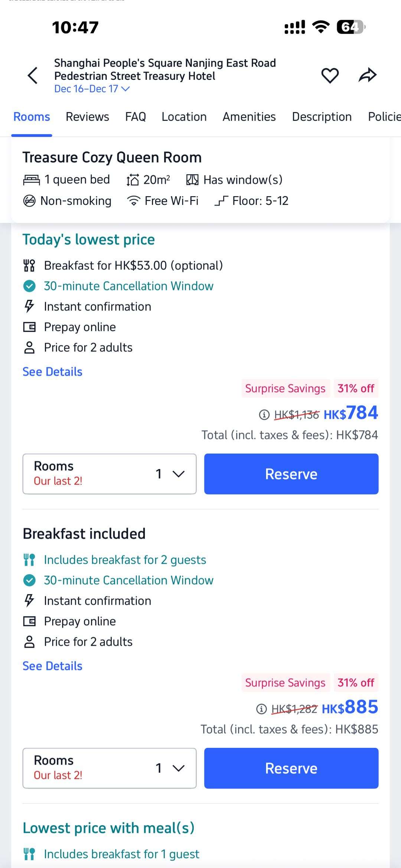
Task: Open the Amenities tab
Action: pos(249,116)
